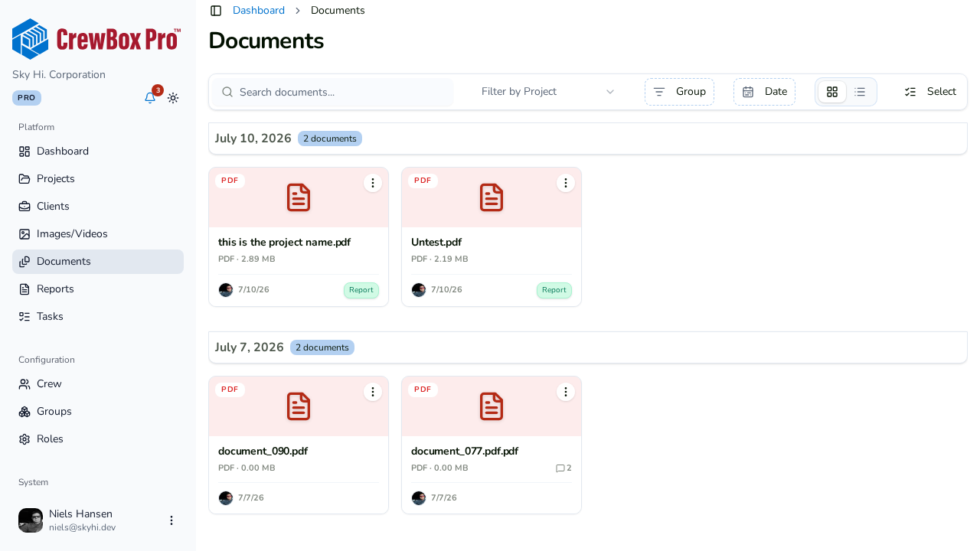Screen dimensions: 980x551
Task: Click the Sky Hi. Corporation name
Action: pyautogui.click(x=59, y=75)
